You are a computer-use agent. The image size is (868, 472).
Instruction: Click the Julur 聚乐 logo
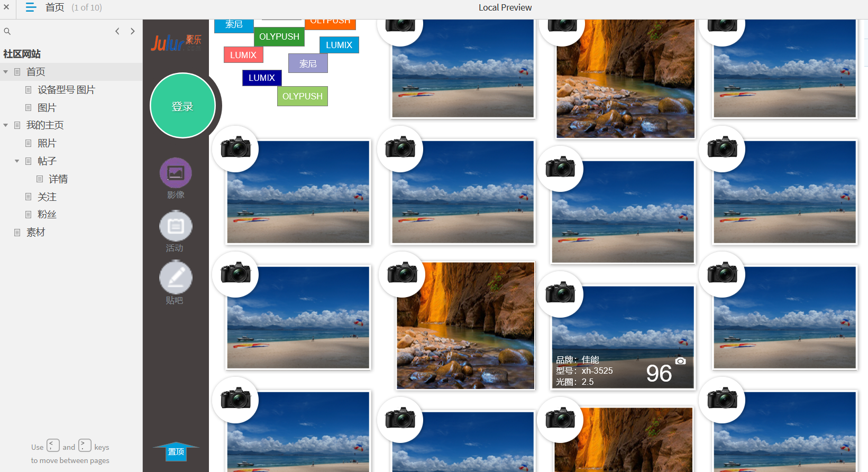[x=176, y=43]
